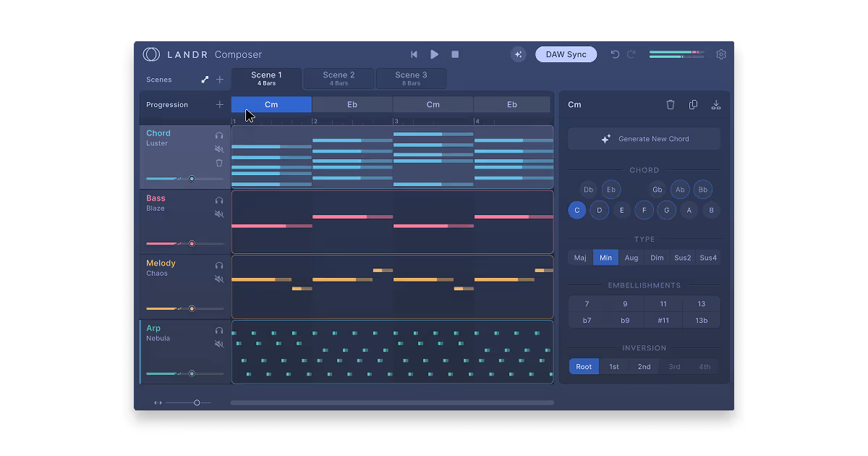Screen dimensions: 868x456
Task: Add a chord to the Progression
Action: coord(220,105)
